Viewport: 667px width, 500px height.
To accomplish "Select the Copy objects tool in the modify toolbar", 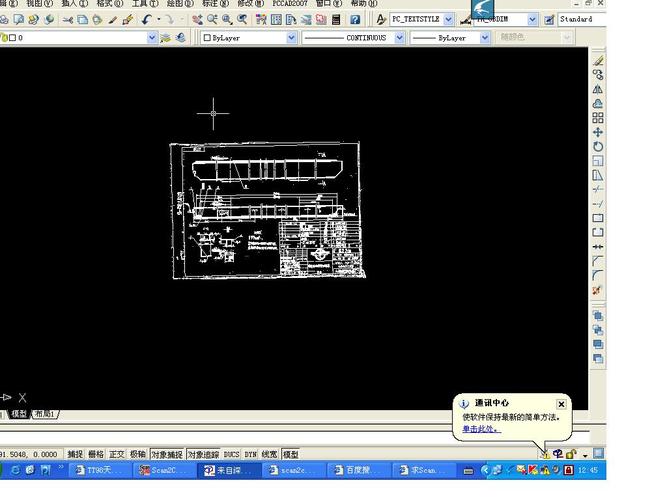I will [x=598, y=75].
